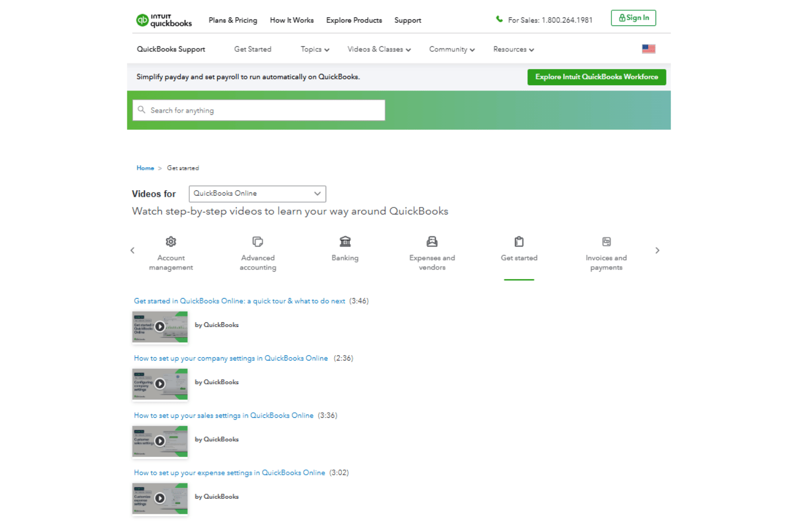Click the QuickBooks Support heading link

pyautogui.click(x=171, y=49)
